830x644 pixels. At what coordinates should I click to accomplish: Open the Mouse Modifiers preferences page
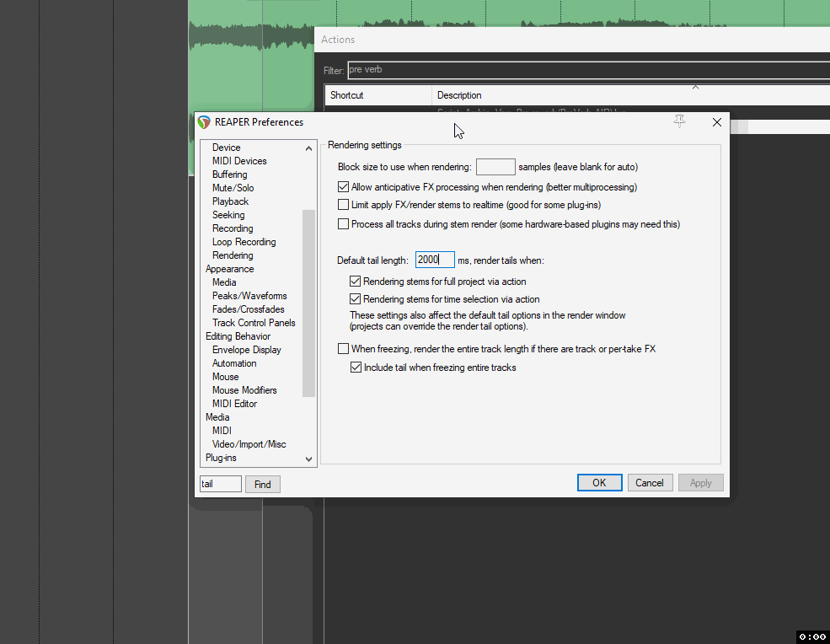click(x=244, y=389)
